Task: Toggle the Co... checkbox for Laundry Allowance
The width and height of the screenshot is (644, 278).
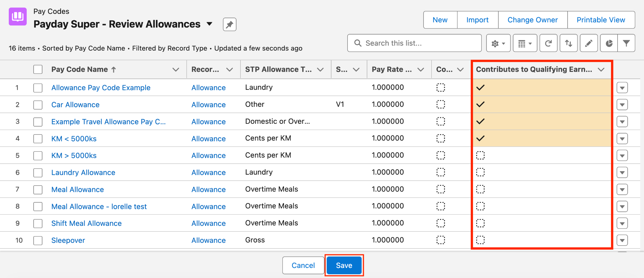Action: click(x=441, y=172)
